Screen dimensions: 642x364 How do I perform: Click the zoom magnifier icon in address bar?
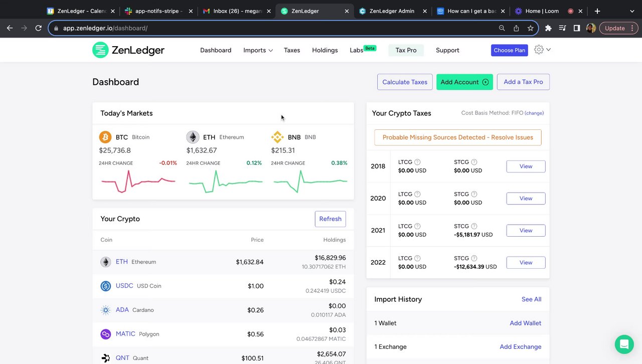pos(502,28)
